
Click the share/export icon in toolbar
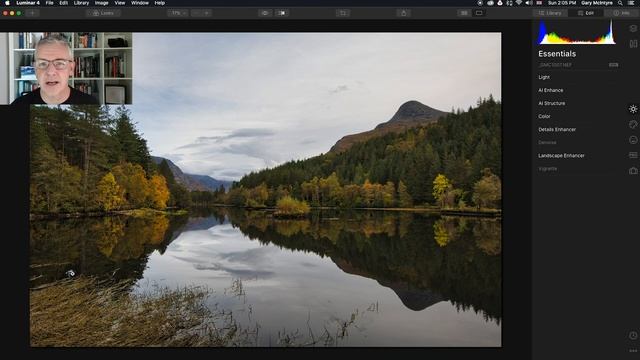[x=404, y=13]
